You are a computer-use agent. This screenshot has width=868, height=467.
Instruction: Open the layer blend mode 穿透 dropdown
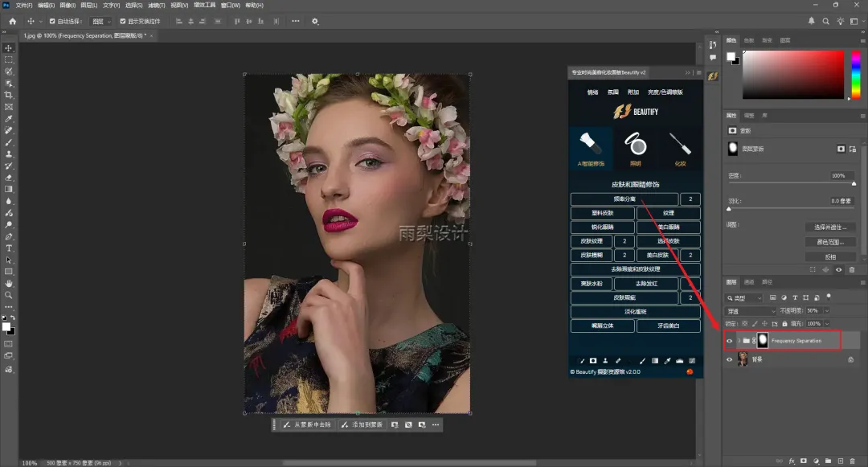point(750,310)
